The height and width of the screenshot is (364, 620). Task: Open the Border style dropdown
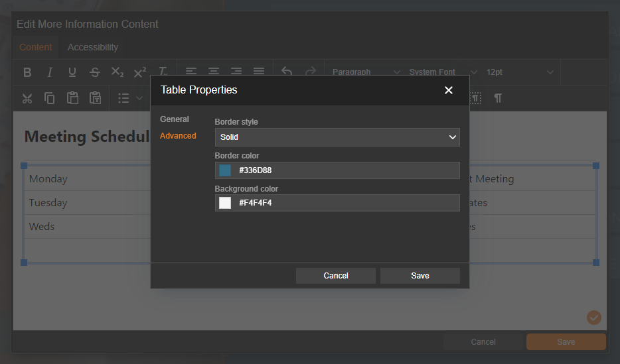pyautogui.click(x=337, y=137)
